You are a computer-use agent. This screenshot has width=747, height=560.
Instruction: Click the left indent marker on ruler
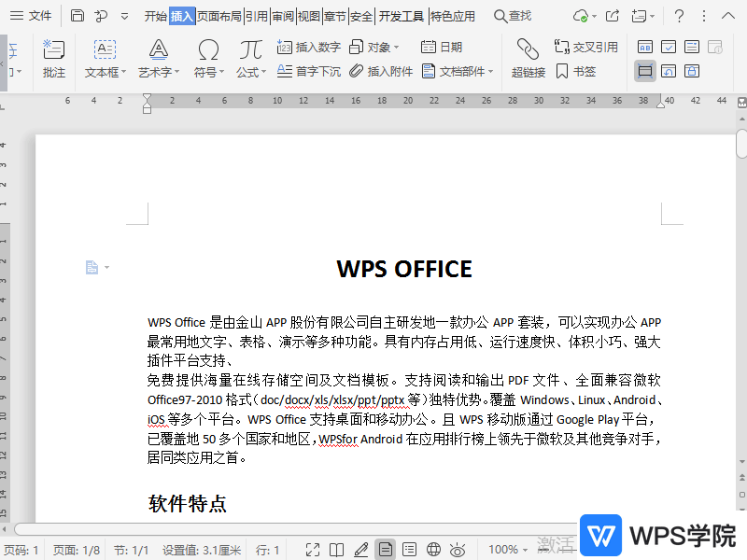[147, 104]
